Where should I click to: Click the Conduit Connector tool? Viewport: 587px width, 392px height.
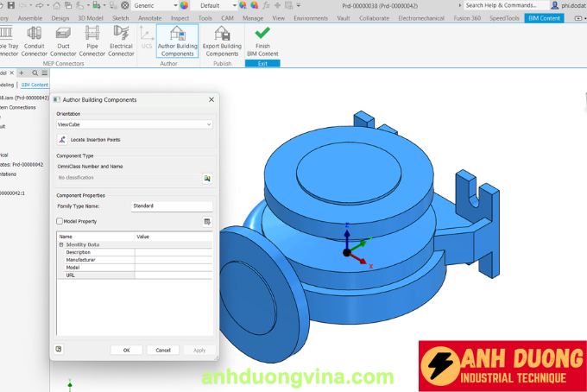click(35, 41)
